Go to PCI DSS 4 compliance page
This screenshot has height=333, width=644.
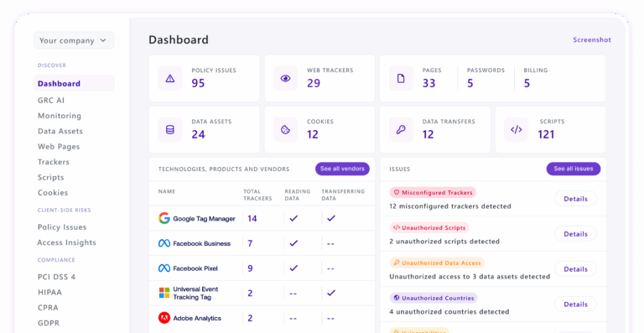click(56, 277)
